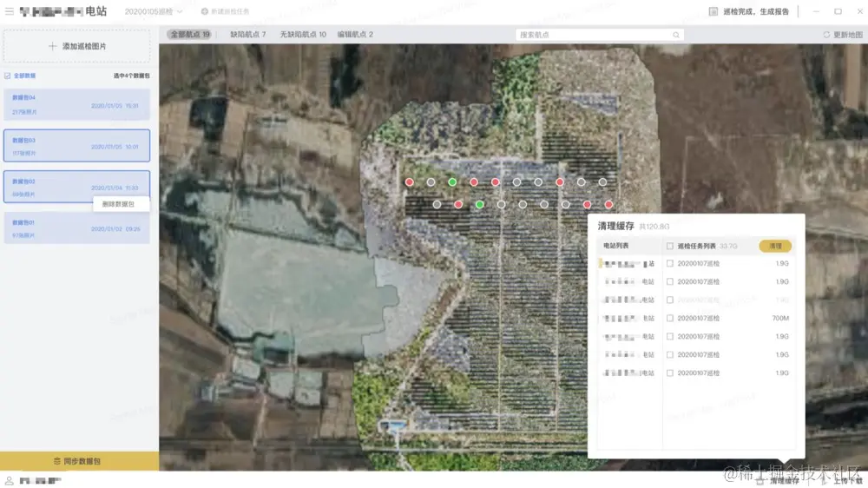Viewport: 868px width, 488px height.
Task: Open the hamburger menu icon
Action: click(x=10, y=11)
